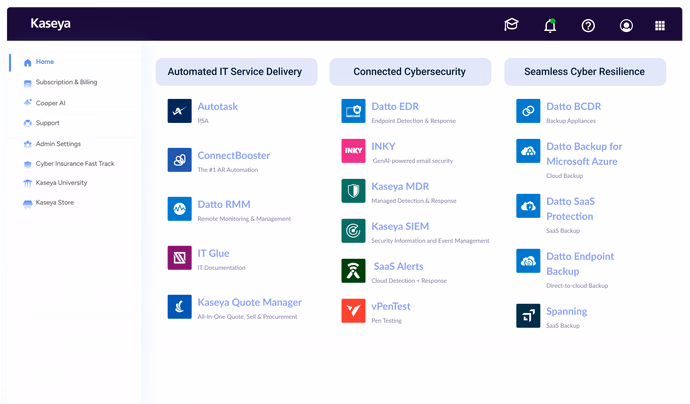Select Home in the sidebar
The width and height of the screenshot is (690, 404).
tap(44, 62)
